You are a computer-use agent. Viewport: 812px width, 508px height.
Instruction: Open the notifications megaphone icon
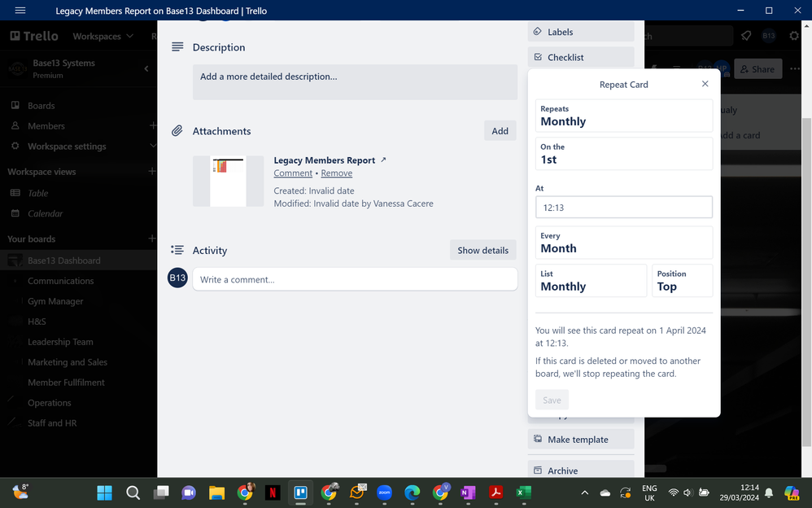pyautogui.click(x=746, y=36)
